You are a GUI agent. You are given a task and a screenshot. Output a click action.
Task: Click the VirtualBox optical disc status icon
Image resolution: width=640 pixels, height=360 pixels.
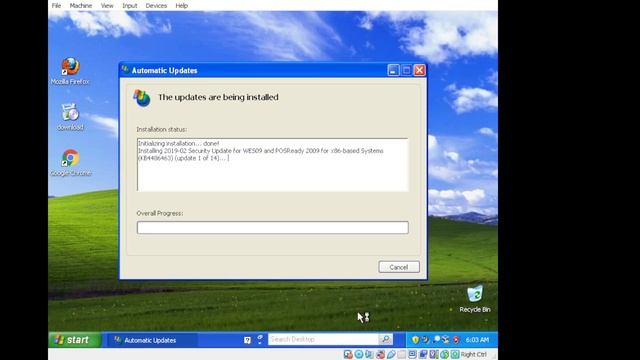click(x=359, y=354)
